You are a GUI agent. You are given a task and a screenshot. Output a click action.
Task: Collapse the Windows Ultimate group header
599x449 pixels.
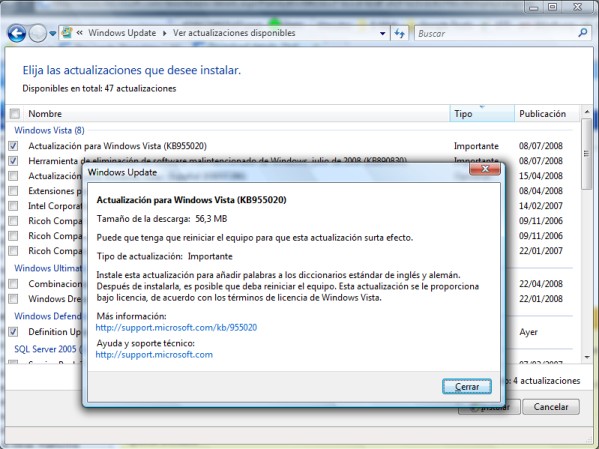[48, 268]
